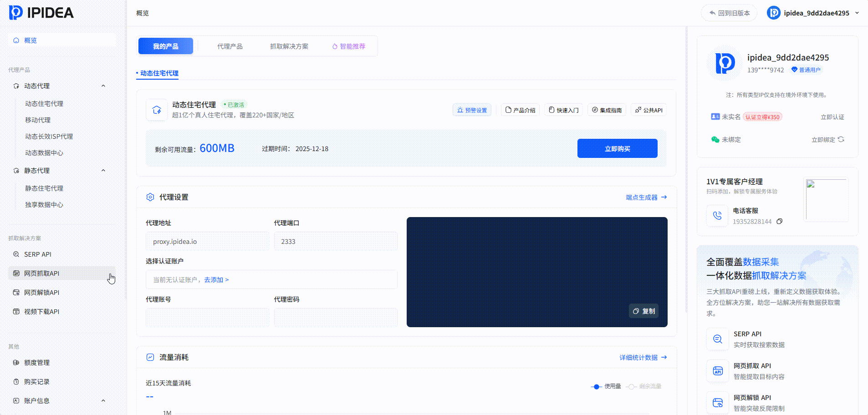Click the 代理端口 field showing 2333
Viewport: 868px width, 415px height.
click(x=336, y=241)
